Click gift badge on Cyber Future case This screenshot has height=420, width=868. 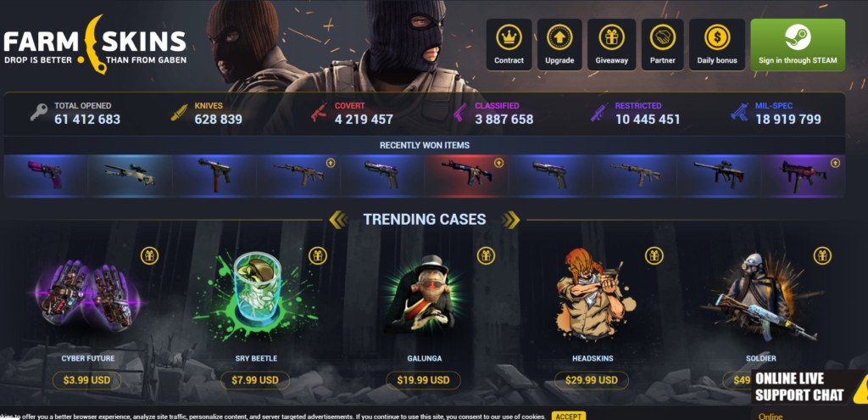coord(149,255)
